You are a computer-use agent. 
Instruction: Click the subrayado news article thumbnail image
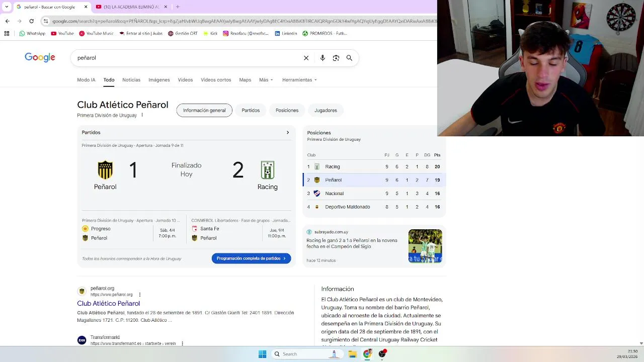tap(425, 246)
